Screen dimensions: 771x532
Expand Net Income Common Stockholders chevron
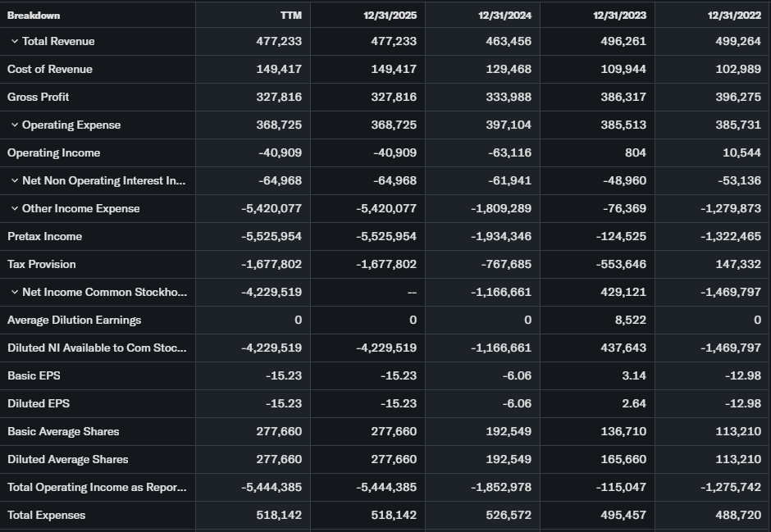point(15,293)
